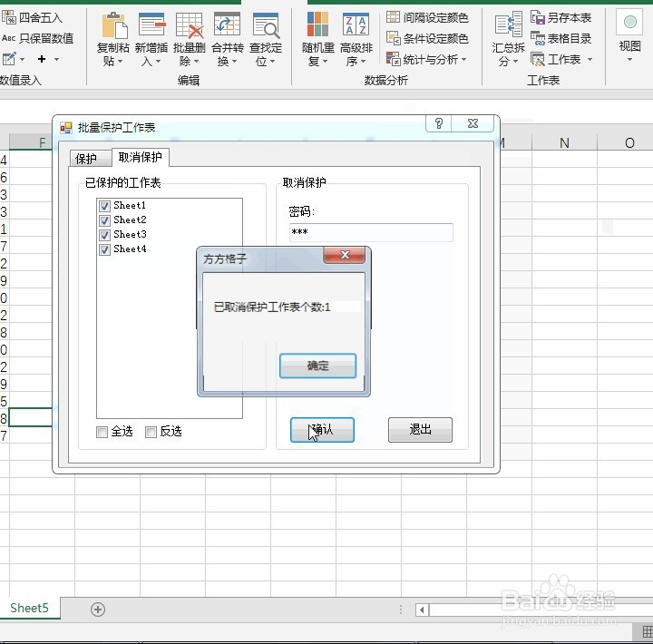The image size is (653, 644).
Task: Select column N header
Action: tap(564, 143)
